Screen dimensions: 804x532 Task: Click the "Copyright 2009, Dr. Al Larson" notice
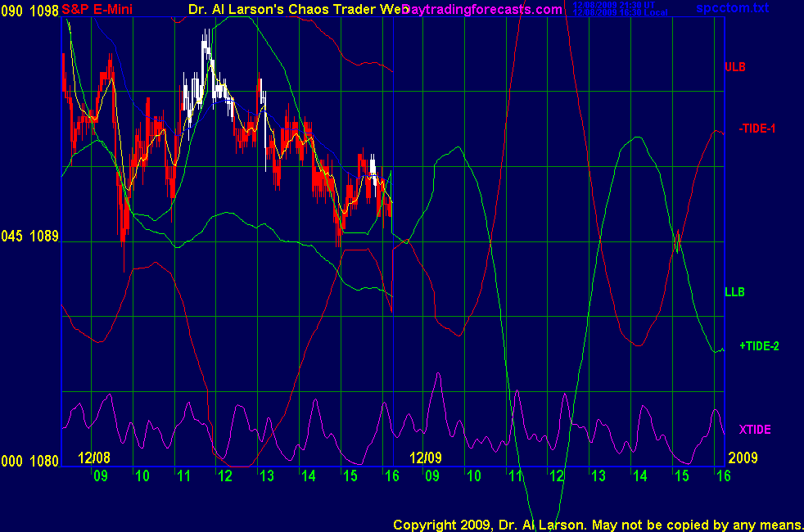[489, 525]
